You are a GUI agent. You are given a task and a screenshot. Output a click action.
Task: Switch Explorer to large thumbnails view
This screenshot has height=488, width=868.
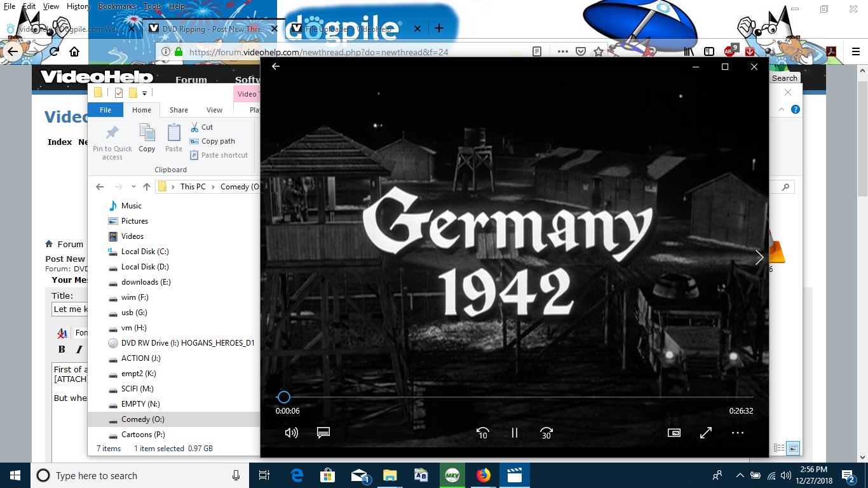click(793, 448)
